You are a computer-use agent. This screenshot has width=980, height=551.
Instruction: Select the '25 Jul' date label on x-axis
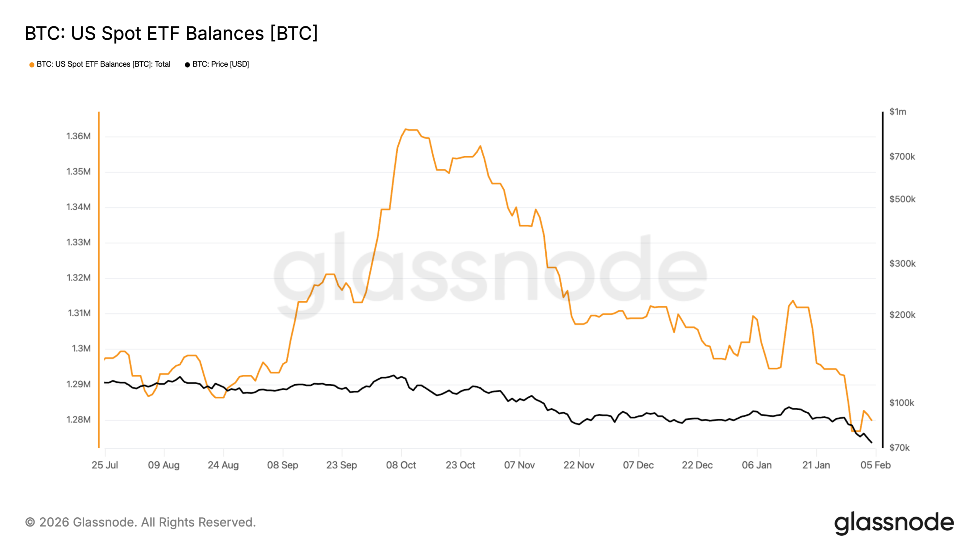[x=105, y=465]
